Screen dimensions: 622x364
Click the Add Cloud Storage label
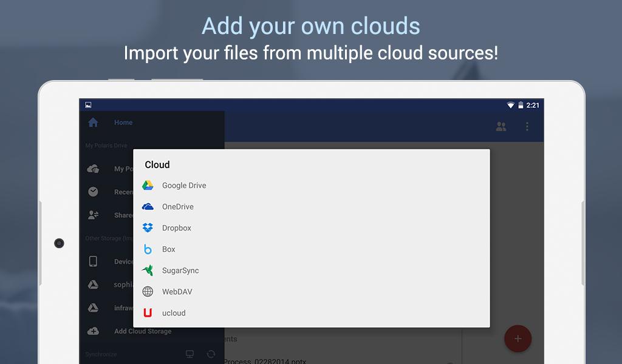143,331
